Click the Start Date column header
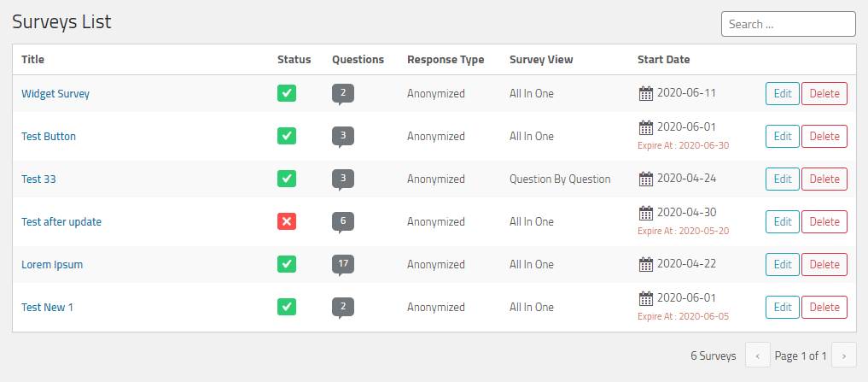 click(x=663, y=60)
